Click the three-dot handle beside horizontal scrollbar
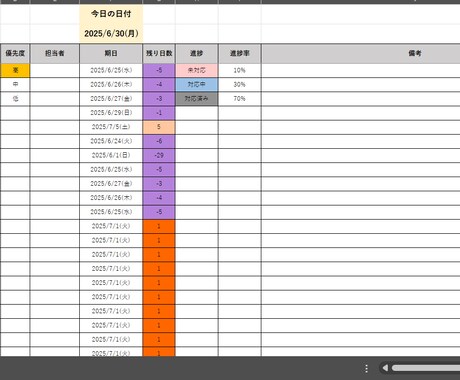 (366, 368)
